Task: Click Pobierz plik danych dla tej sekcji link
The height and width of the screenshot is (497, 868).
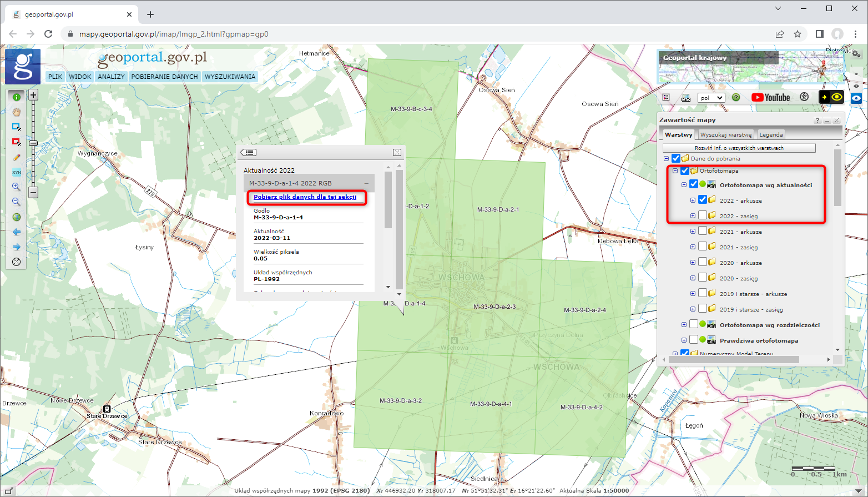Action: [x=305, y=197]
